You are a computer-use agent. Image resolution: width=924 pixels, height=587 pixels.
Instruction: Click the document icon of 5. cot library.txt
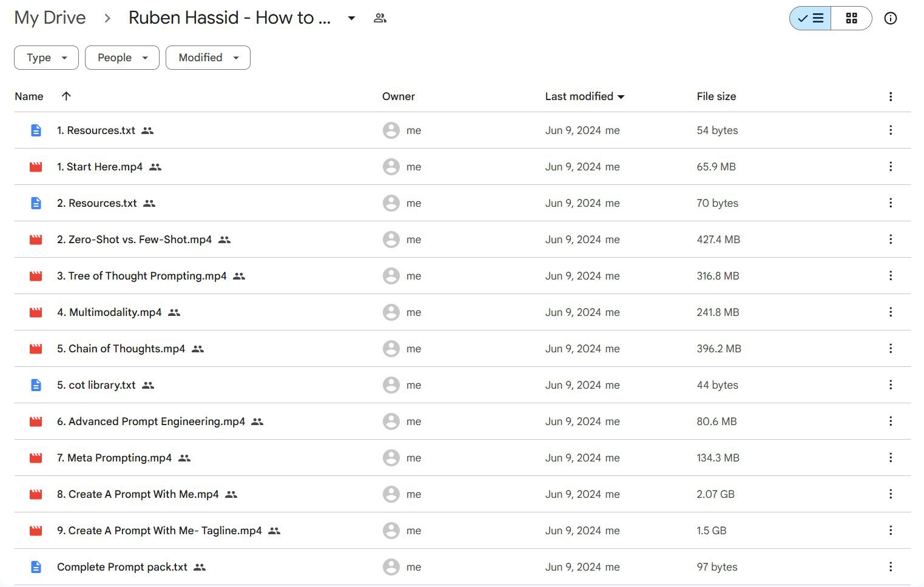36,385
